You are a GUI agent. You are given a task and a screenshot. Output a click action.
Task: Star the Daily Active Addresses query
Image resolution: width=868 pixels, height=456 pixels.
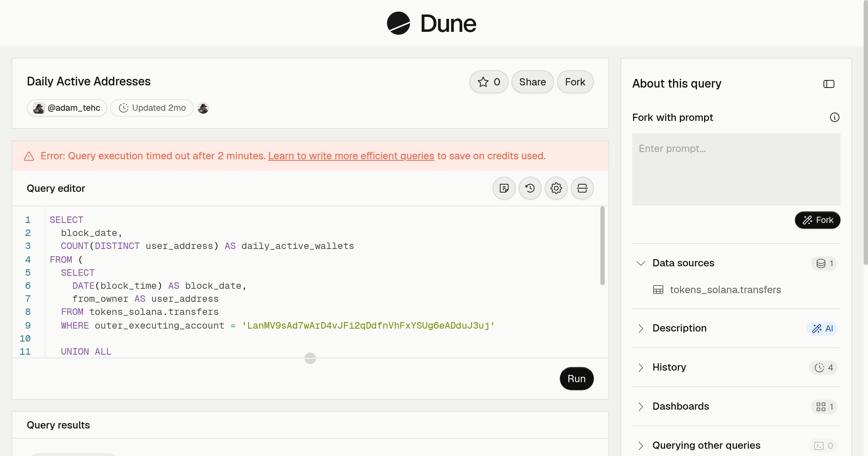489,82
